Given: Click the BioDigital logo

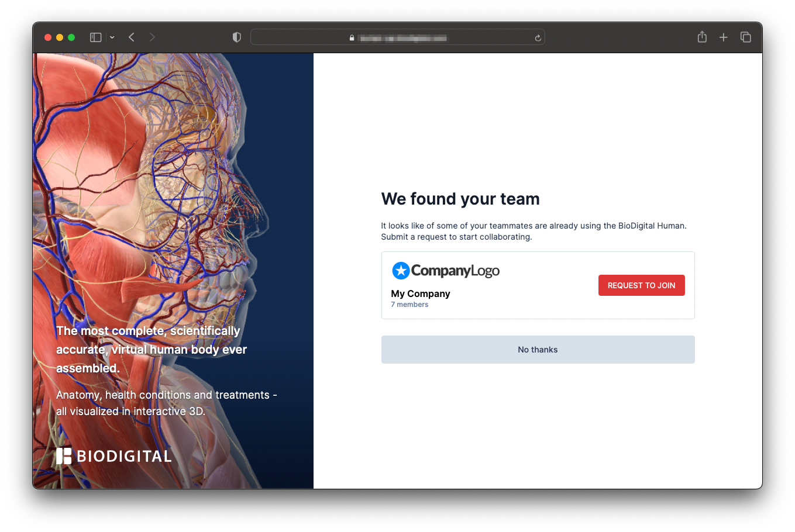Looking at the screenshot, I should pos(114,456).
